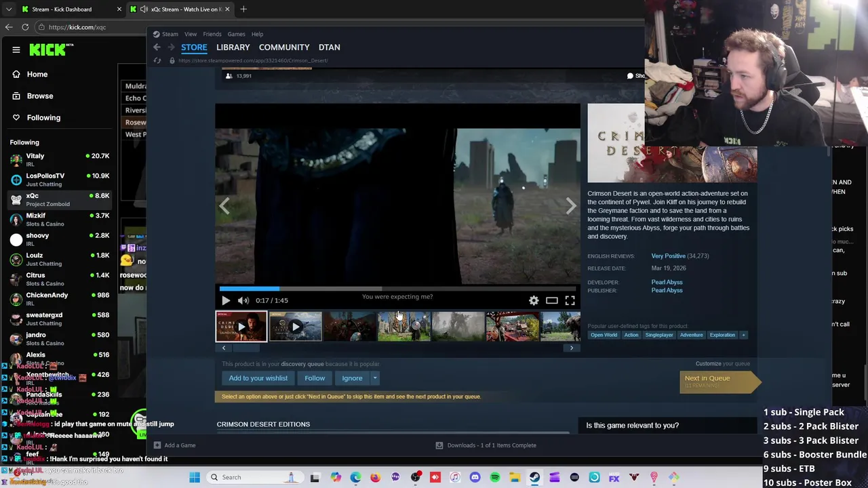Toggle theater mode on Steam video player

552,300
